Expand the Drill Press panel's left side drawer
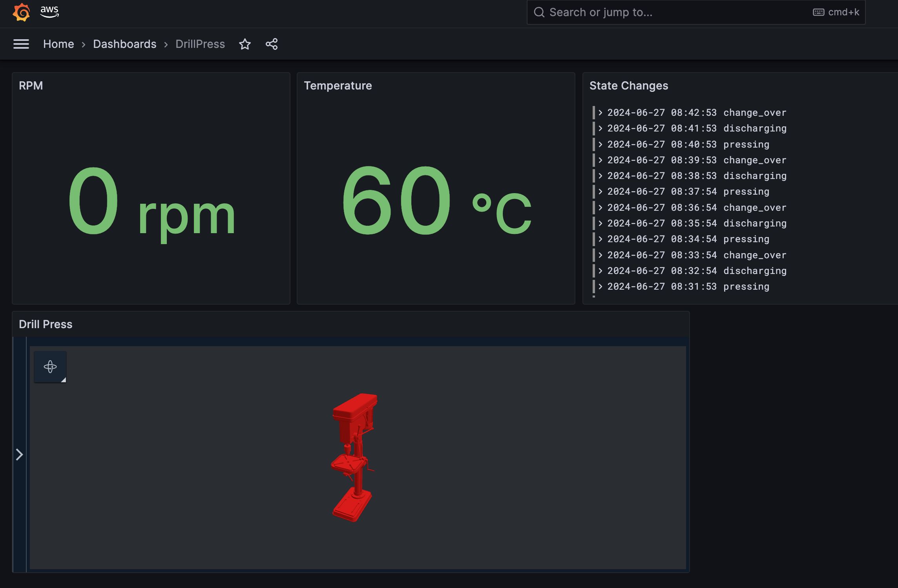This screenshot has height=588, width=898. pos(19,454)
